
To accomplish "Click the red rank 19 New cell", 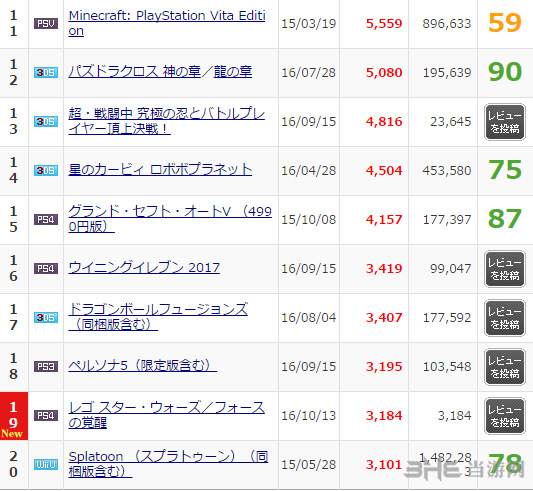I will point(14,416).
